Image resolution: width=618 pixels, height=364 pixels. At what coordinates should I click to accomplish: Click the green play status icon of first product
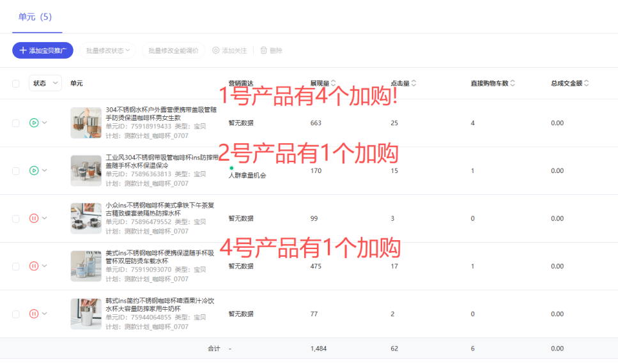(x=34, y=123)
